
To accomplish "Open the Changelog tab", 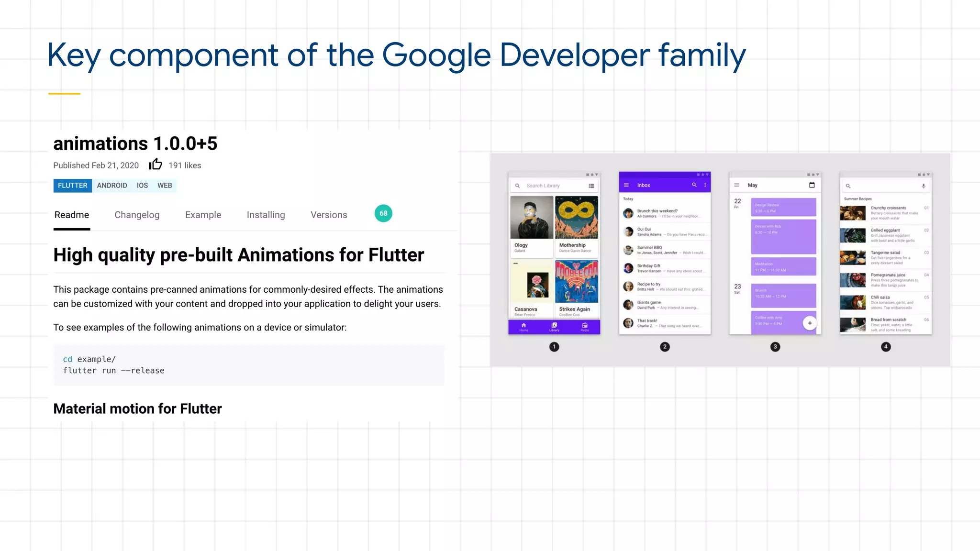I will 137,215.
